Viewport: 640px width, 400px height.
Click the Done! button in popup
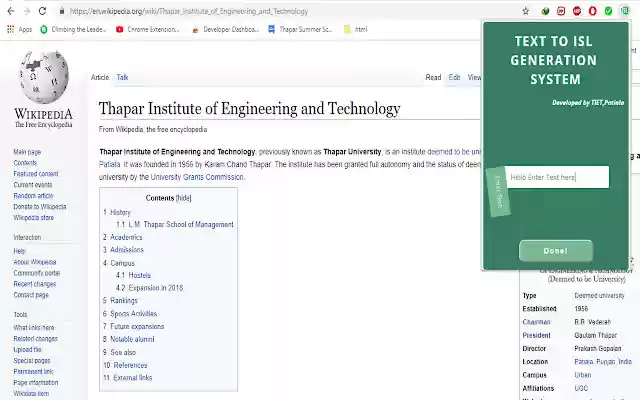pos(556,251)
